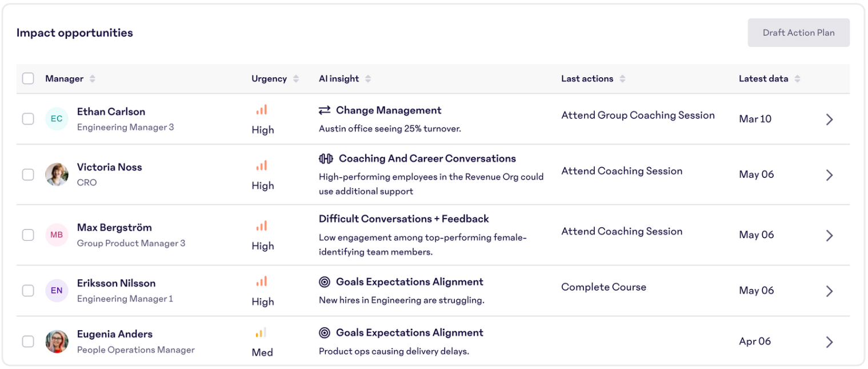
Task: Click the target icon in Eugenia Anders' row
Action: pyautogui.click(x=325, y=333)
